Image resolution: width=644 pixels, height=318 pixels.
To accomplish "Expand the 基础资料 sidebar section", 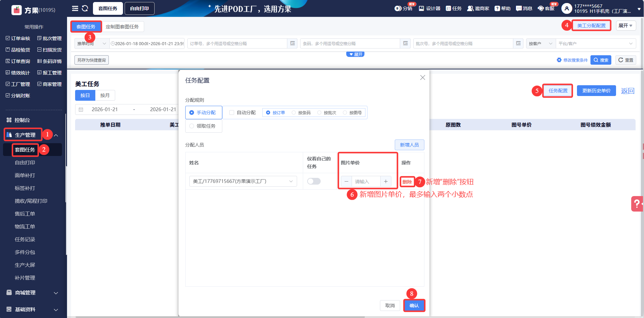I will pos(56,310).
